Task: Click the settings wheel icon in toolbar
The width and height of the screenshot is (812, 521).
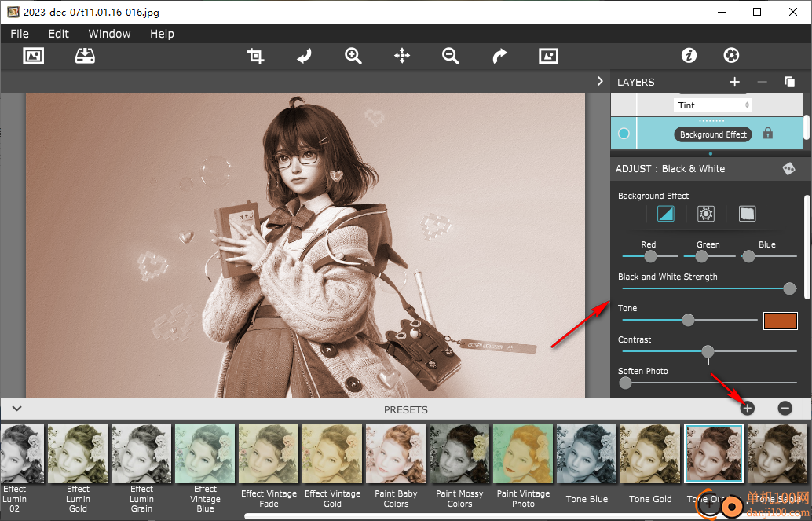Action: [731, 55]
